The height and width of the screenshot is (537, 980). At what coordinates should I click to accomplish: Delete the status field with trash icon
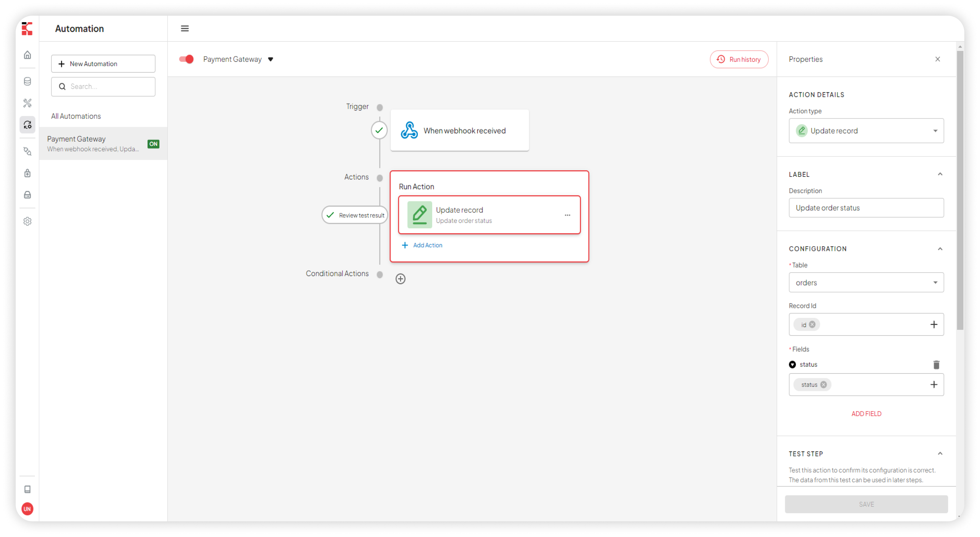coord(936,365)
